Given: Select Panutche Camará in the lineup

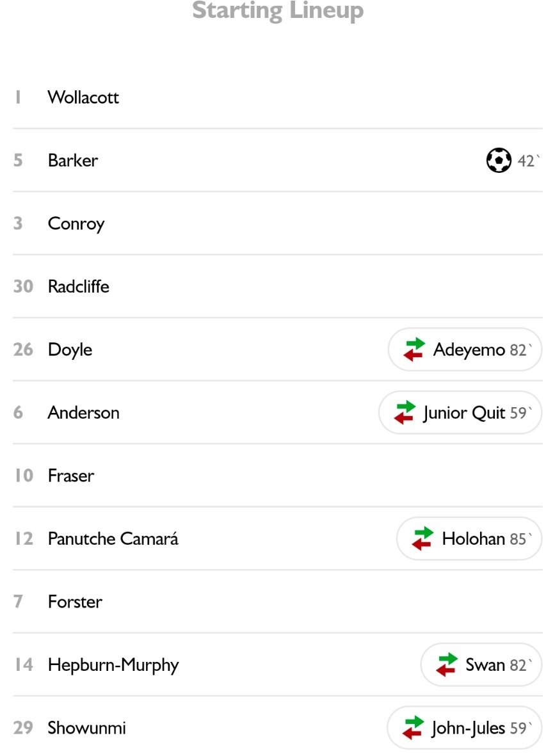Looking at the screenshot, I should pos(278,538).
